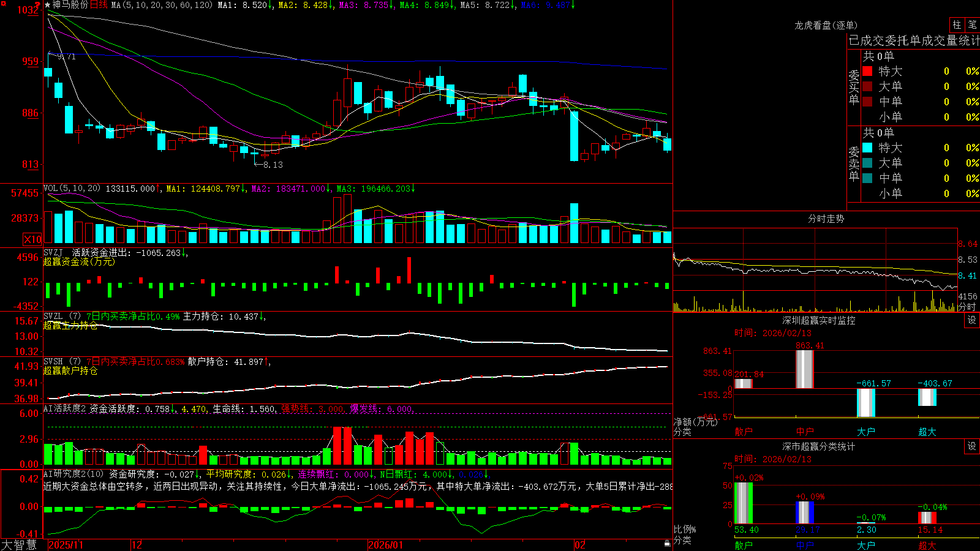This screenshot has height=551, width=980.
Task: Click the 净额(万元) axis label
Action: coord(695,422)
